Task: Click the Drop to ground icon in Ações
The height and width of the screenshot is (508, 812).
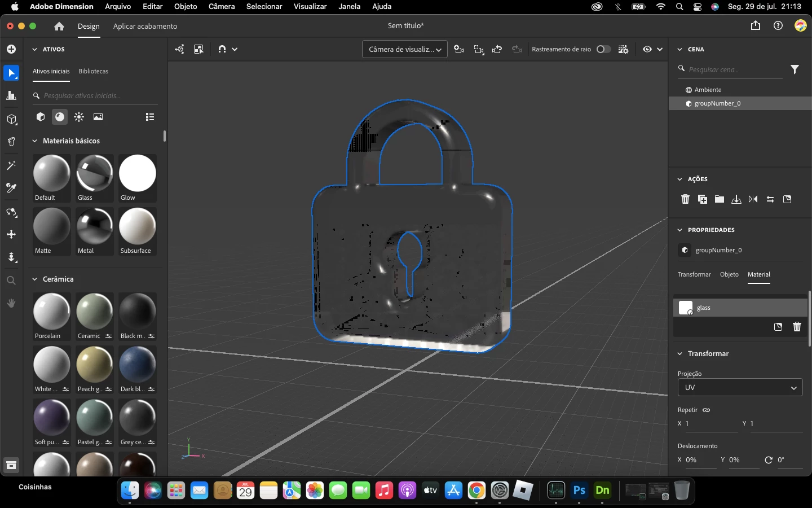Action: pyautogui.click(x=736, y=199)
